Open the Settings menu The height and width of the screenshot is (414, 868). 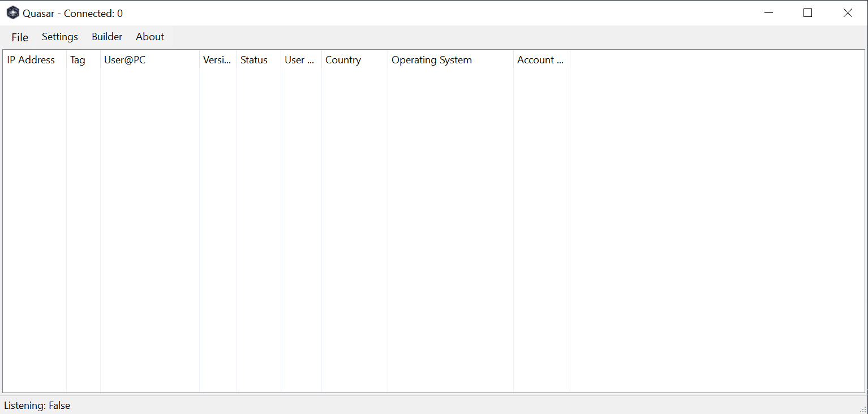60,37
